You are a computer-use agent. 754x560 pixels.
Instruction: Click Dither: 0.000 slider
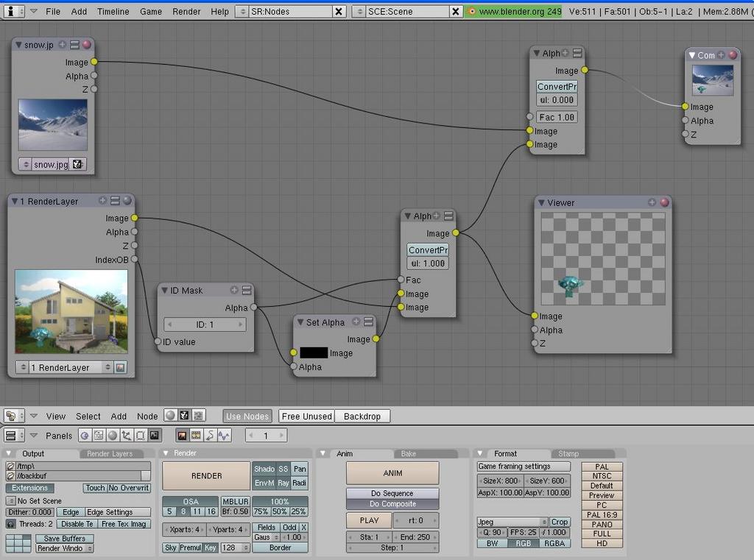[x=29, y=512]
